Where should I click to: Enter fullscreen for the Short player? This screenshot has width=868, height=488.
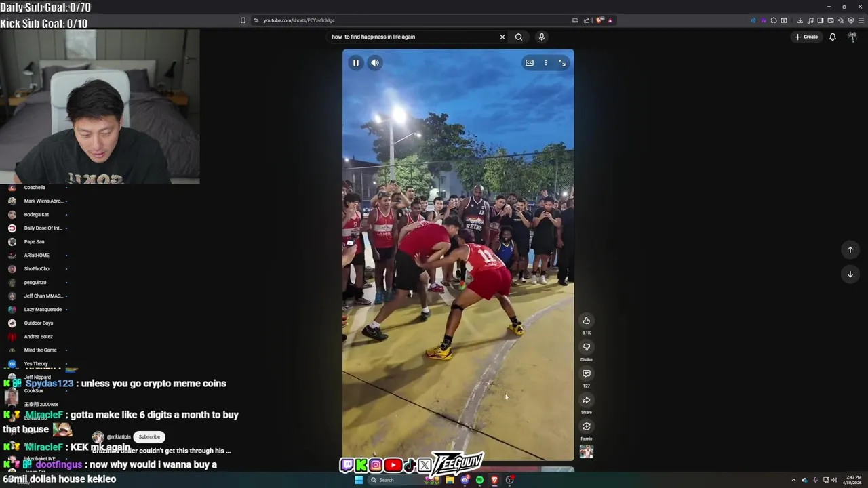(x=562, y=63)
